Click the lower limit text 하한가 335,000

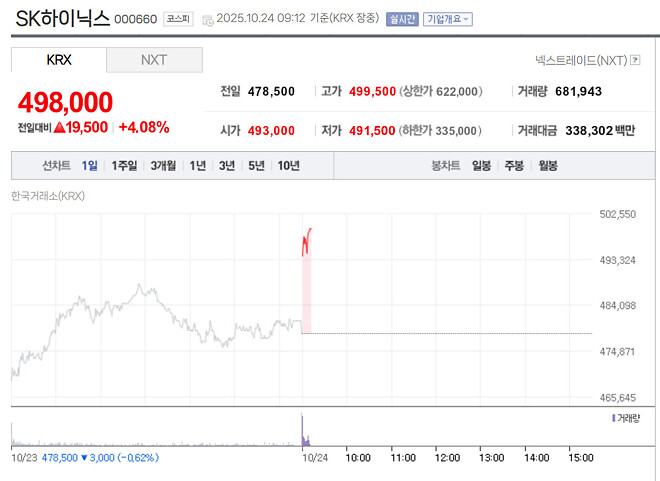[x=440, y=131]
